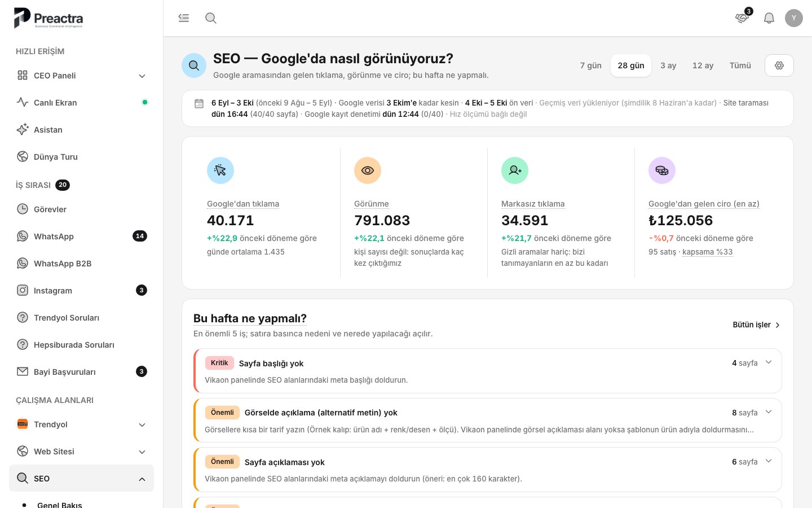Select the Tümü range tab
812x508 pixels.
(740, 65)
